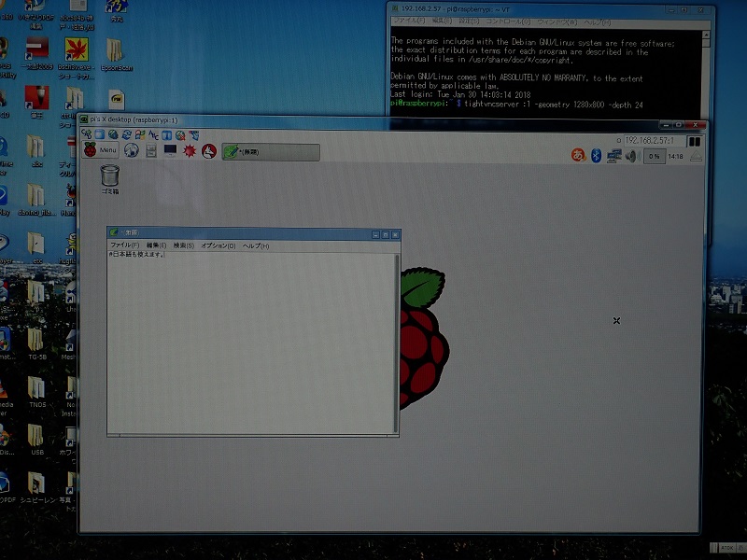Viewport: 747px width, 560px height.
Task: Click the あ input method tray icon
Action: point(578,155)
